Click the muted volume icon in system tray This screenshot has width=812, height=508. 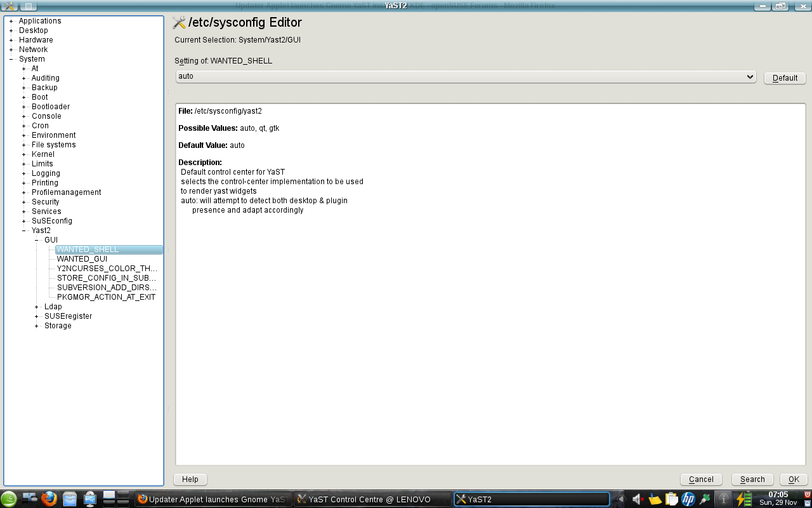click(638, 500)
